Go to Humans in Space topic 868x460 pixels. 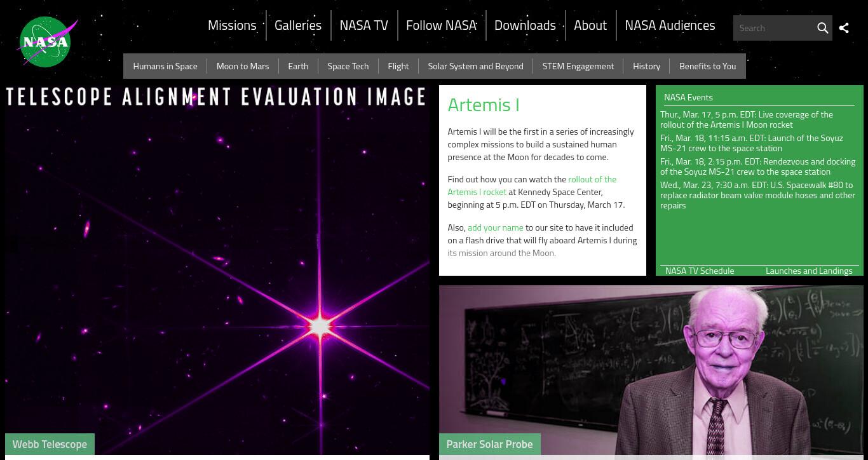(165, 66)
